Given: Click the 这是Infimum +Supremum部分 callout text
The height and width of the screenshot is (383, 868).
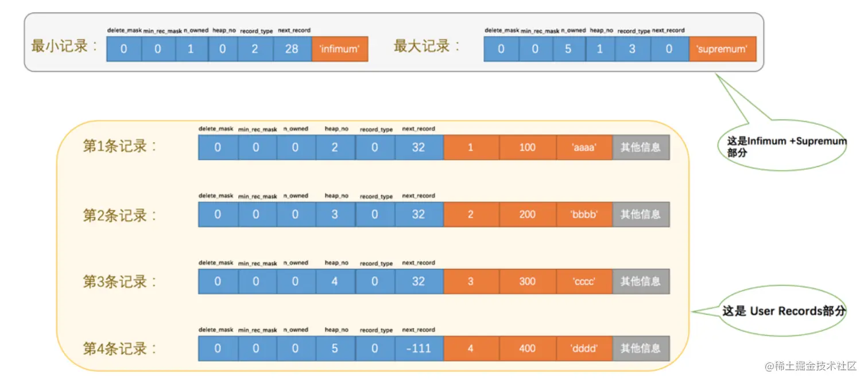Looking at the screenshot, I should (x=786, y=147).
